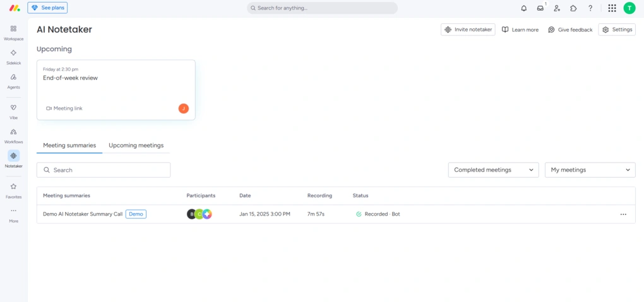
Task: Click the invite members icon
Action: tap(557, 8)
